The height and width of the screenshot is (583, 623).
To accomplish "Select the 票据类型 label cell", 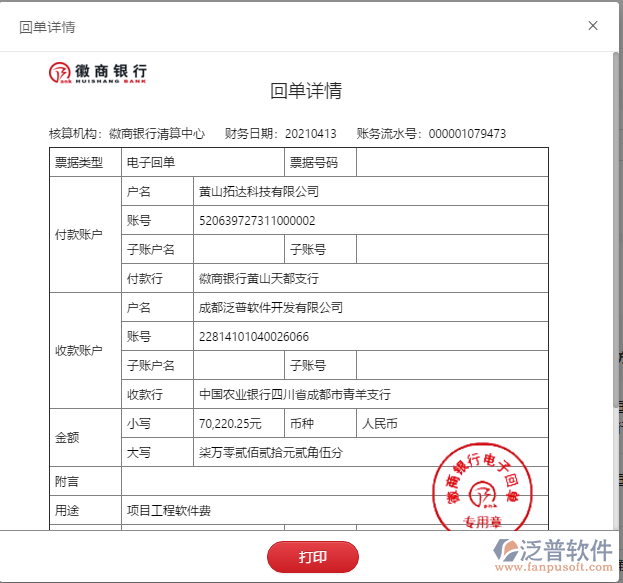I will click(x=85, y=162).
